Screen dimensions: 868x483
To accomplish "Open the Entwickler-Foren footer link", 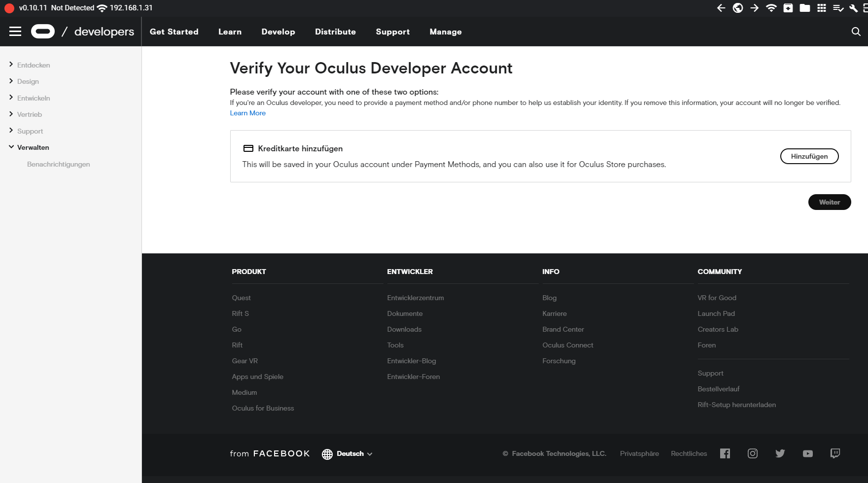I will [414, 377].
